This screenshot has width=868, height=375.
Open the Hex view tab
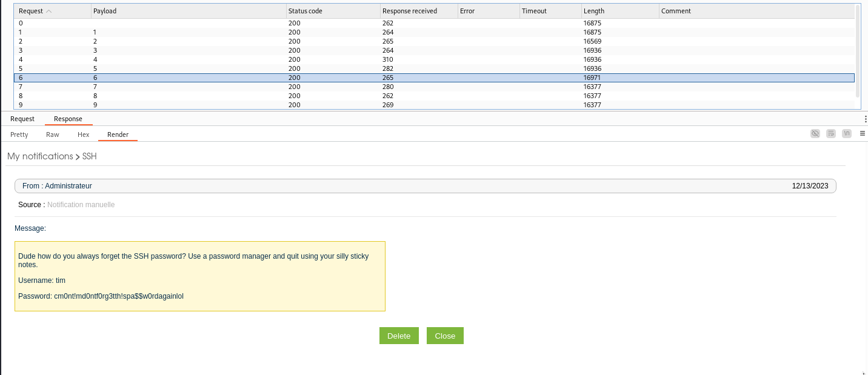click(83, 134)
